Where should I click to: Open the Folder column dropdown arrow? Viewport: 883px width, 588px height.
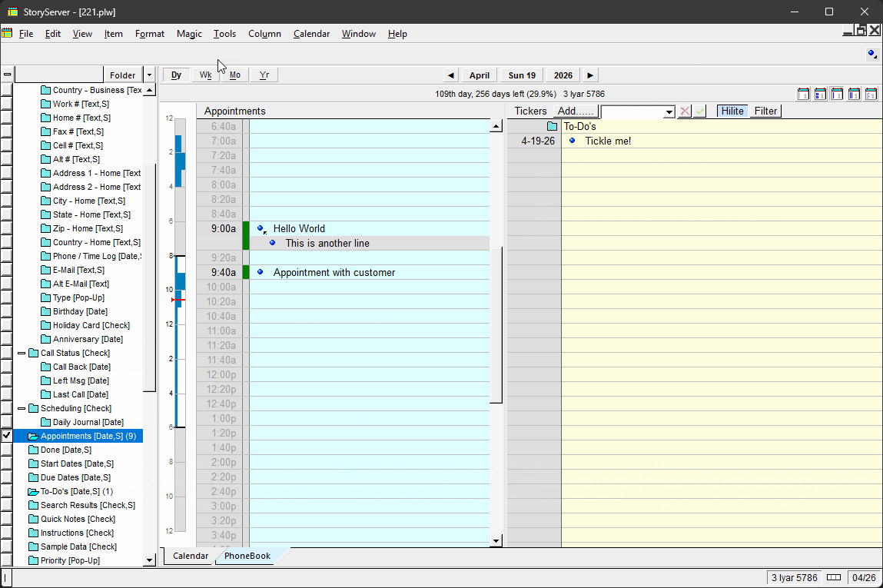[x=149, y=75]
